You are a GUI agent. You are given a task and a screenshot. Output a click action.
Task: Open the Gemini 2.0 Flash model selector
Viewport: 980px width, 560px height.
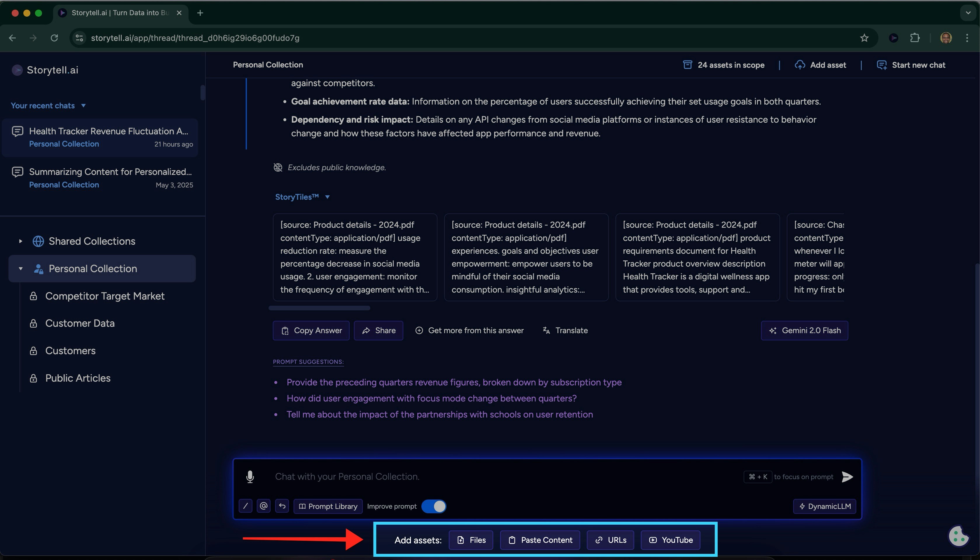point(804,331)
